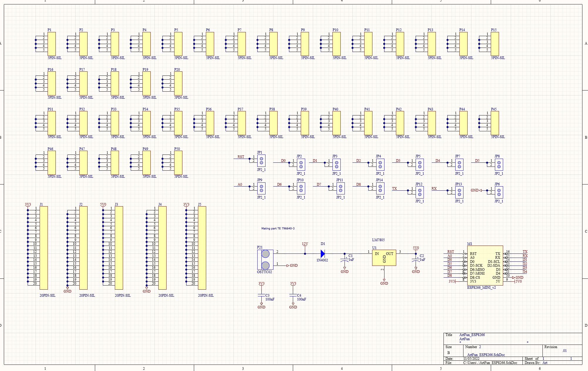Select the P1 5PIN-SIL connector symbol
The width and height of the screenshot is (588, 371).
click(x=51, y=44)
